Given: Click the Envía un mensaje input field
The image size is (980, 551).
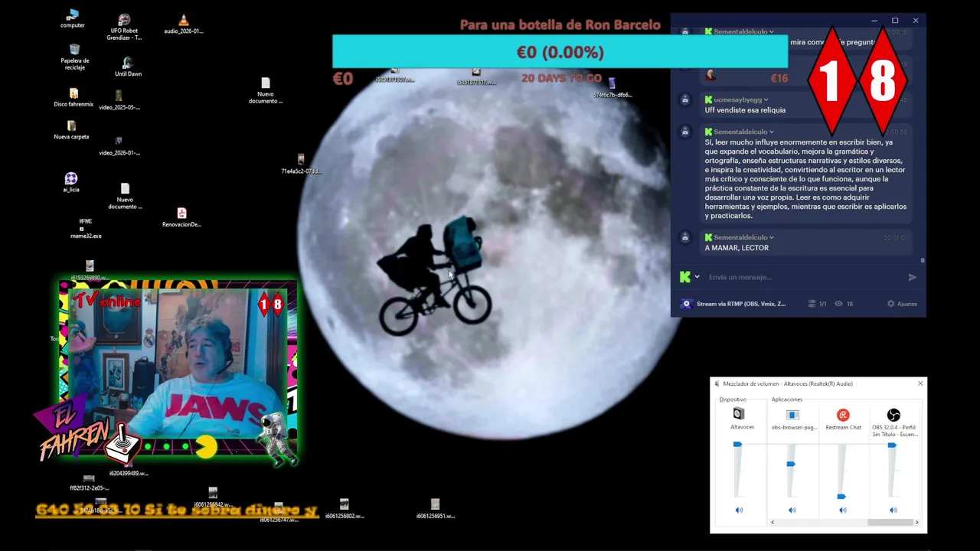Looking at the screenshot, I should [804, 277].
